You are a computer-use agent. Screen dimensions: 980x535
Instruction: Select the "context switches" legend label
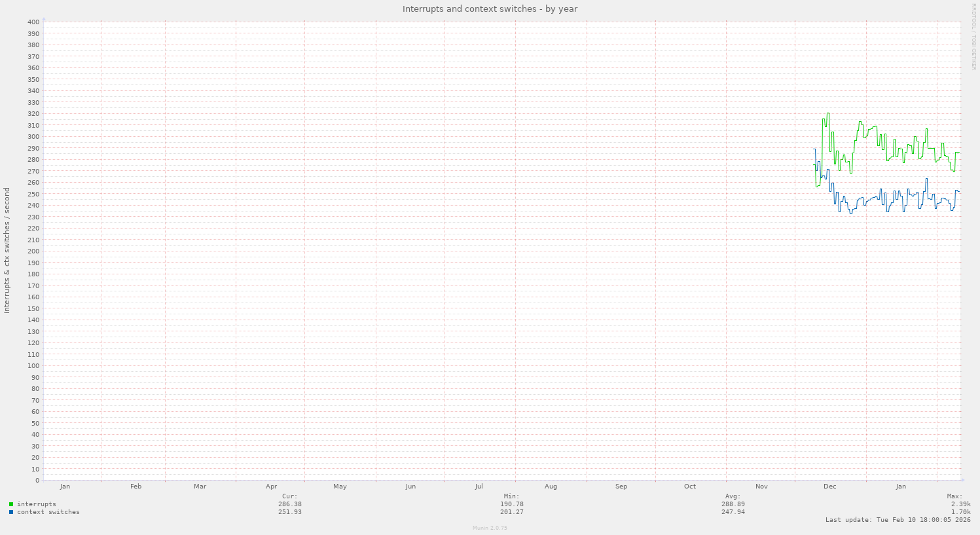point(48,512)
